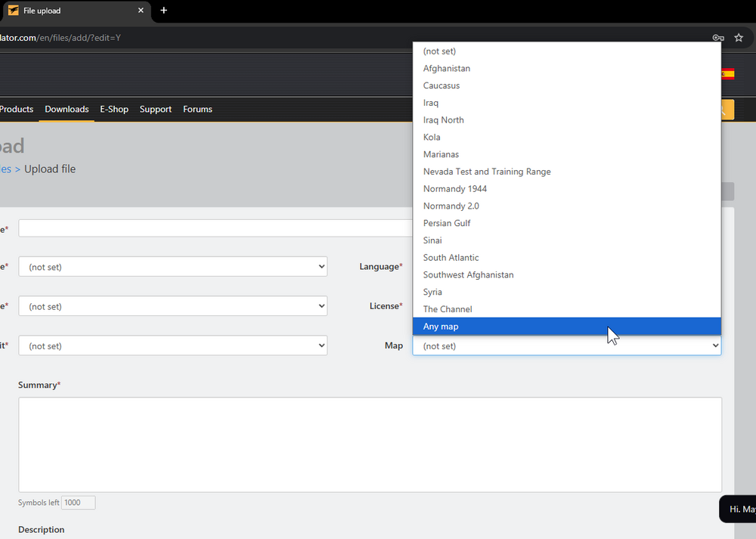
Task: Choose the (not set) map option
Action: tap(567, 51)
